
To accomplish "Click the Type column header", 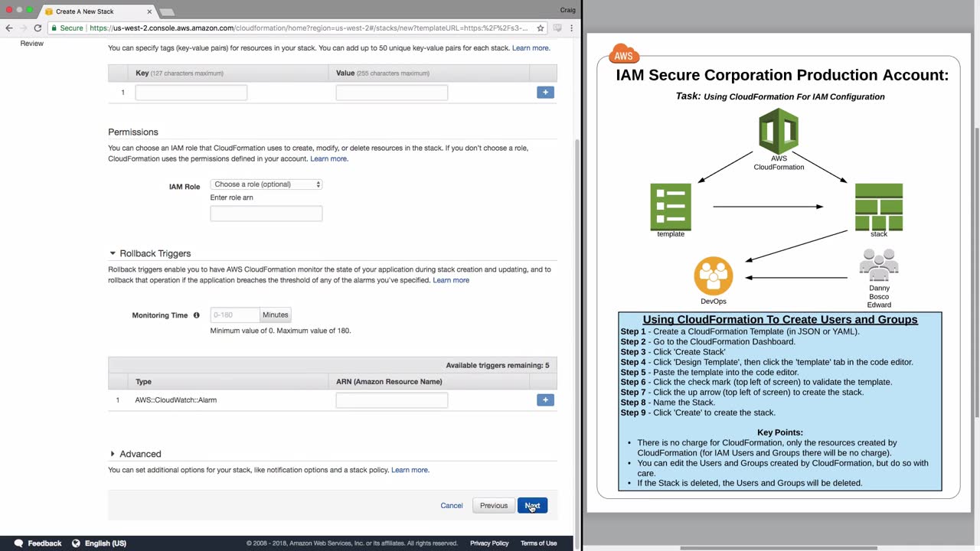I will (x=143, y=382).
